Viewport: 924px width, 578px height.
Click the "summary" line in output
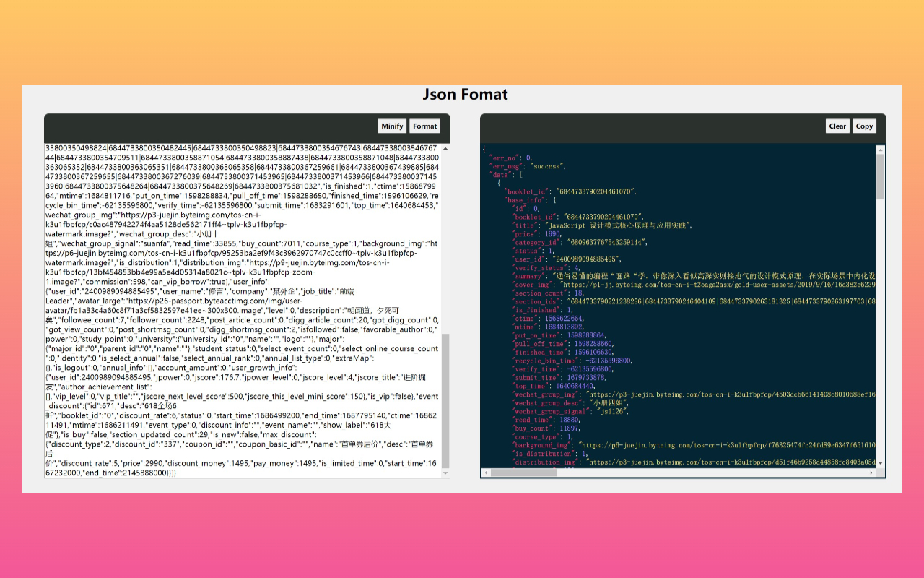pos(693,276)
